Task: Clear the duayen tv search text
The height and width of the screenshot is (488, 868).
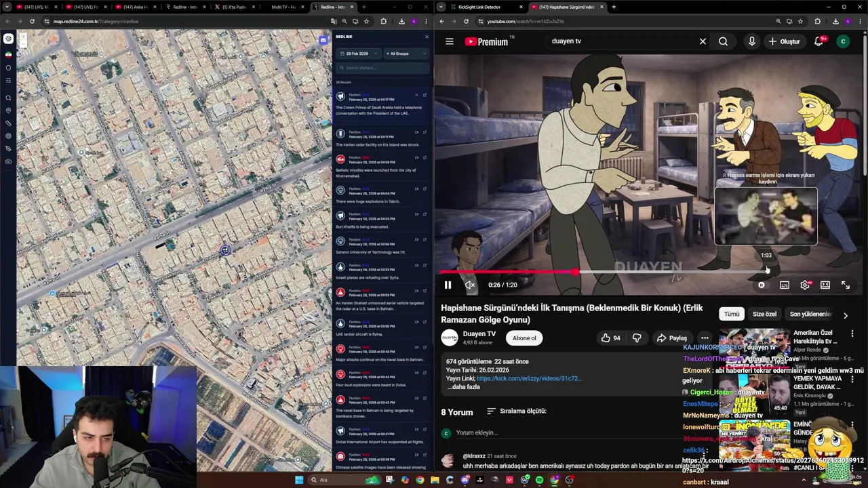Action: [703, 41]
